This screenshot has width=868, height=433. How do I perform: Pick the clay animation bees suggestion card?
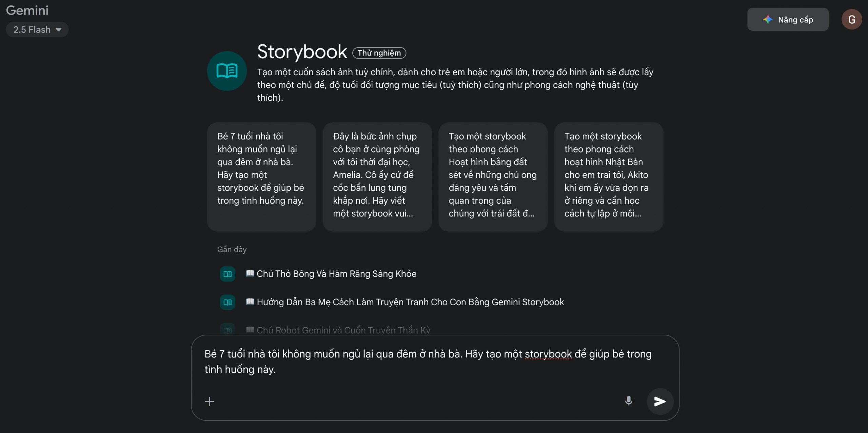493,177
